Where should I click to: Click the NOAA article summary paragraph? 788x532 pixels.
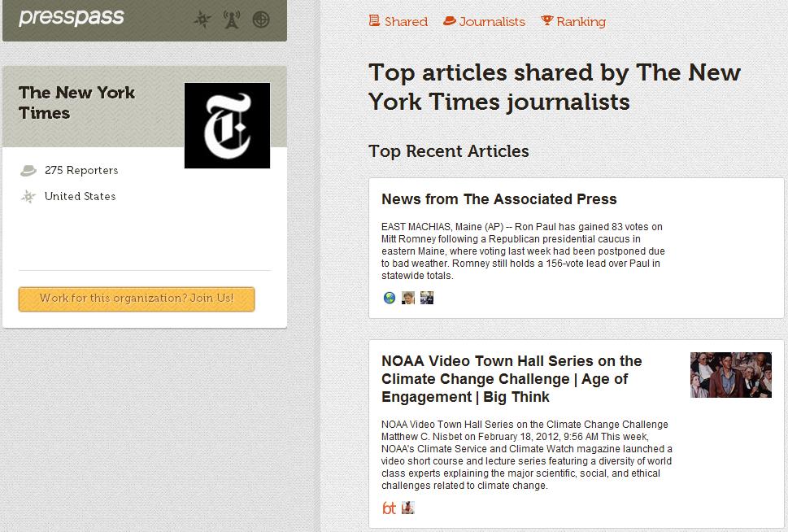coord(527,455)
